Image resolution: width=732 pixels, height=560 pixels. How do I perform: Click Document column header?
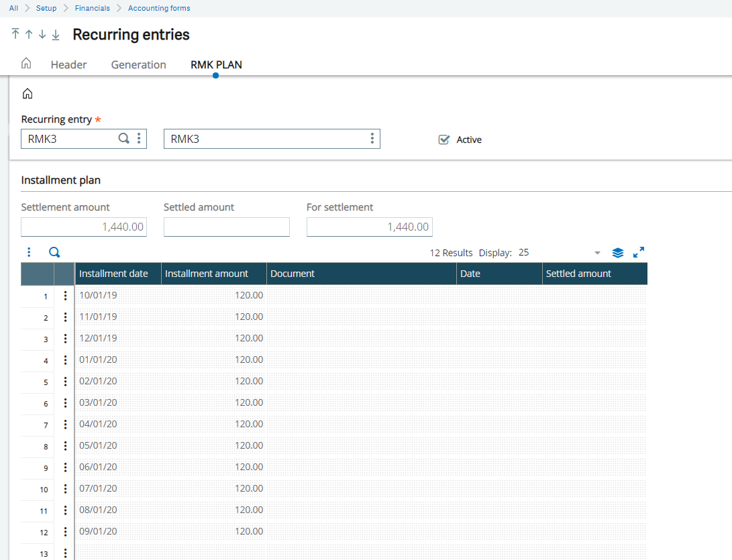[x=362, y=274]
